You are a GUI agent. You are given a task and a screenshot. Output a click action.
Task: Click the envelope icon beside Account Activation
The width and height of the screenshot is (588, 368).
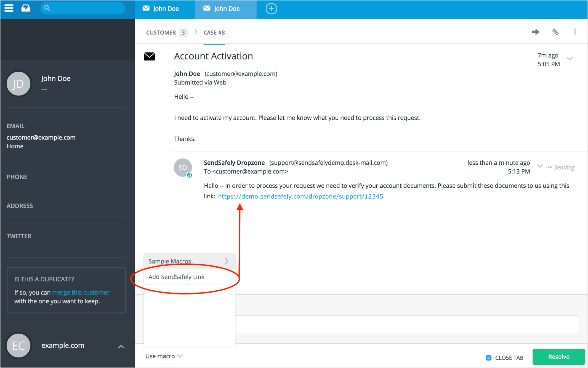point(149,56)
